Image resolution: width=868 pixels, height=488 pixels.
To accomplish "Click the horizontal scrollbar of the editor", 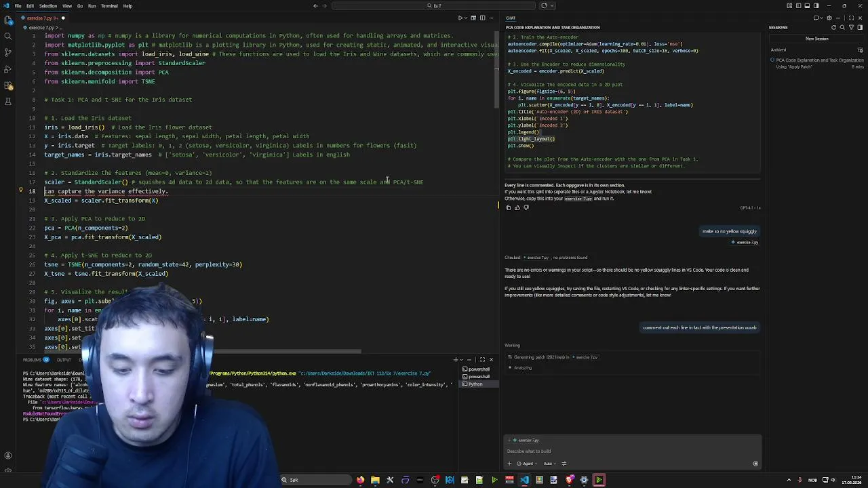I will pos(202,352).
